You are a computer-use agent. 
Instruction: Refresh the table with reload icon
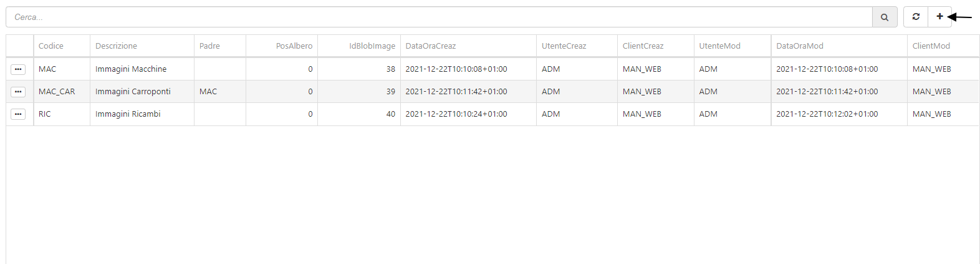(x=916, y=17)
